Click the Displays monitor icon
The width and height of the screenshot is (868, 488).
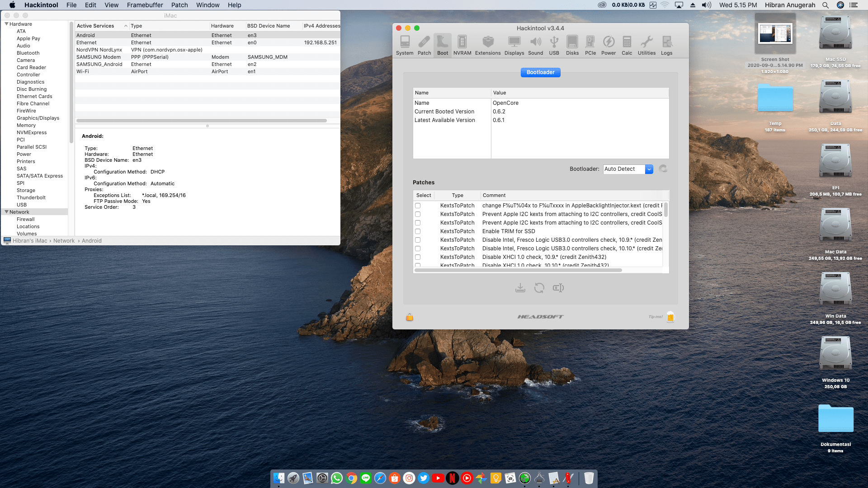(x=514, y=45)
